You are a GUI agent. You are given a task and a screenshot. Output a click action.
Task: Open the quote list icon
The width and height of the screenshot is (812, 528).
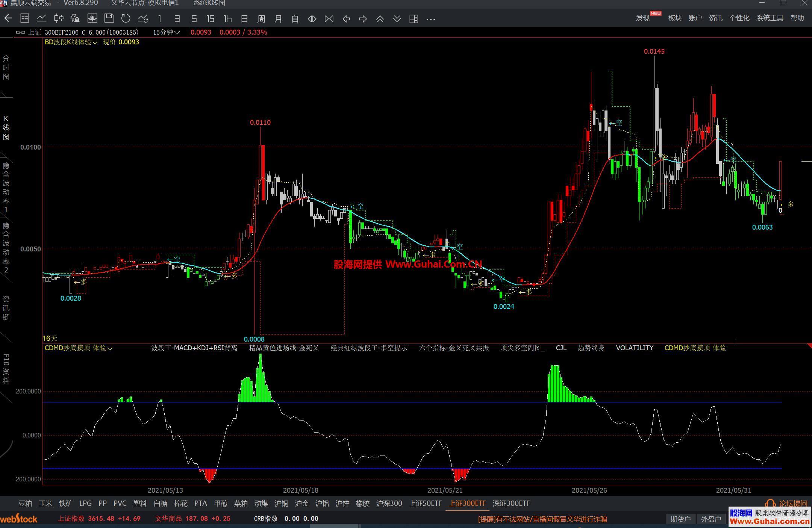[25, 18]
